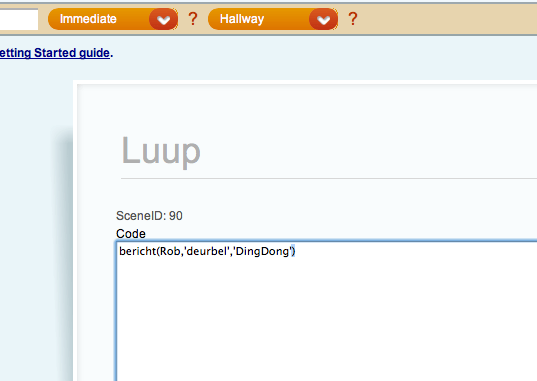The height and width of the screenshot is (381, 537).
Task: Click inside the Luup Code text area
Action: pyautogui.click(x=326, y=312)
